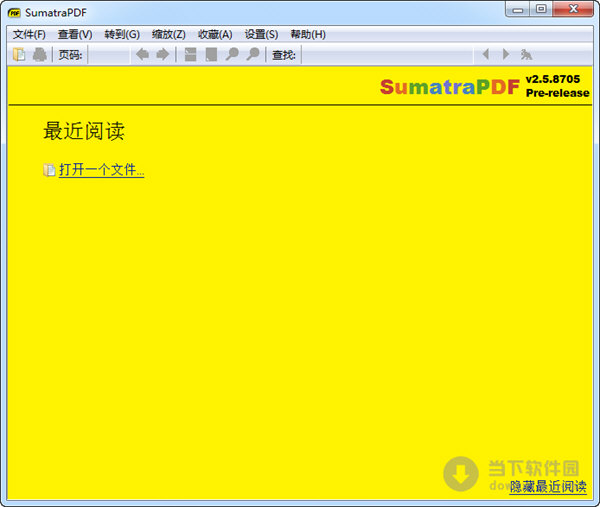The image size is (600, 507).
Task: Click the Zoom in magnifier icon
Action: (x=253, y=54)
